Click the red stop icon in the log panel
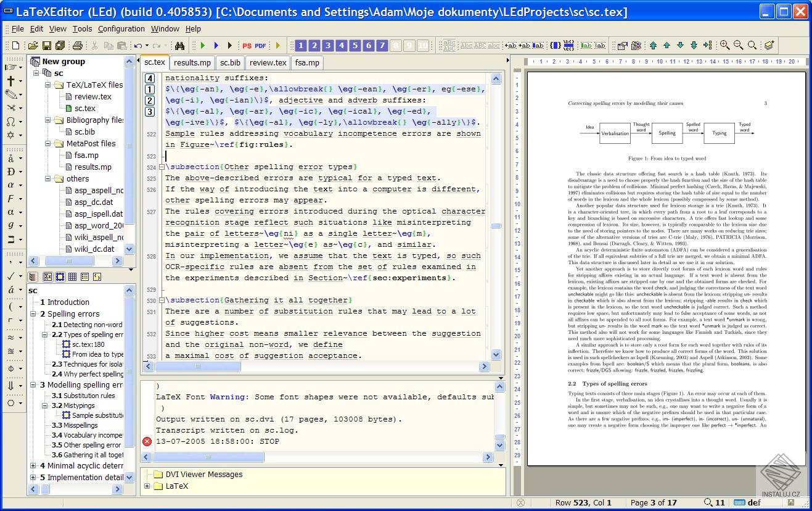This screenshot has height=511, width=812. pos(146,441)
